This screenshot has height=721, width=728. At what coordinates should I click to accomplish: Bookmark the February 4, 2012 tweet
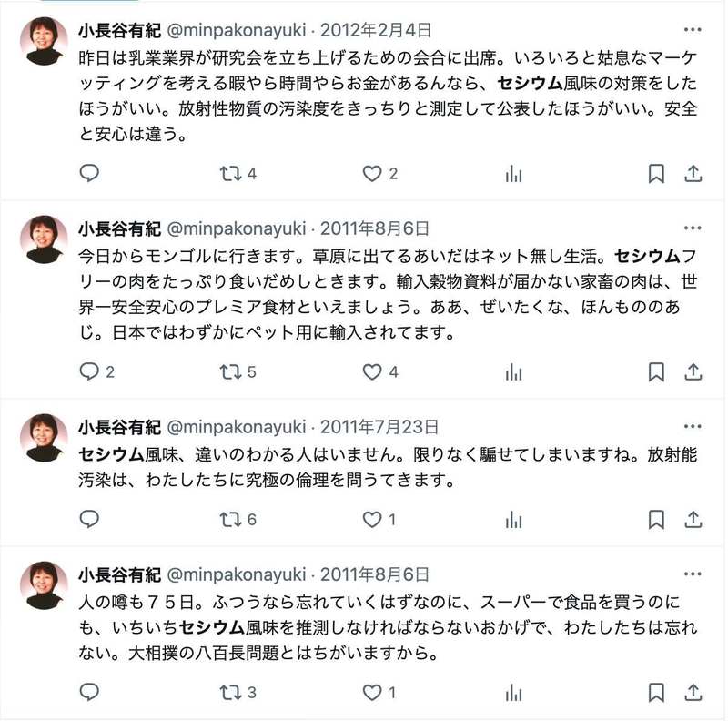pos(656,173)
